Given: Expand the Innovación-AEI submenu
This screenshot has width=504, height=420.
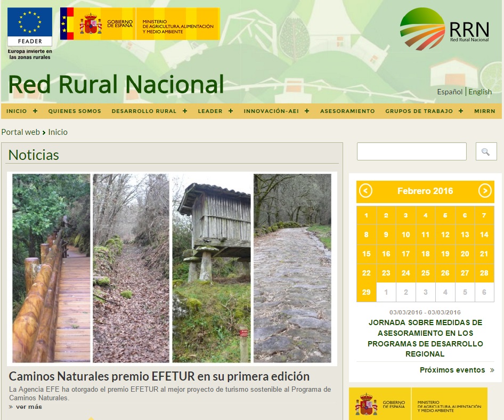Looking at the screenshot, I should 307,111.
